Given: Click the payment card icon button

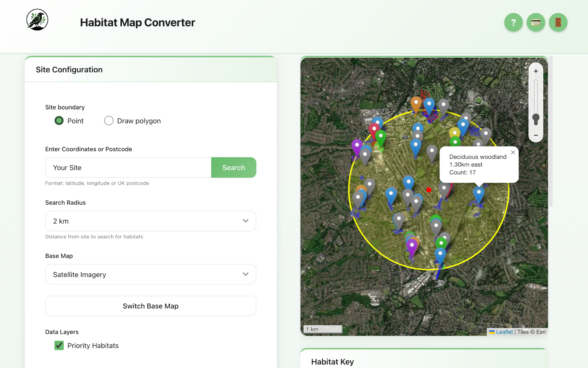Looking at the screenshot, I should 536,22.
